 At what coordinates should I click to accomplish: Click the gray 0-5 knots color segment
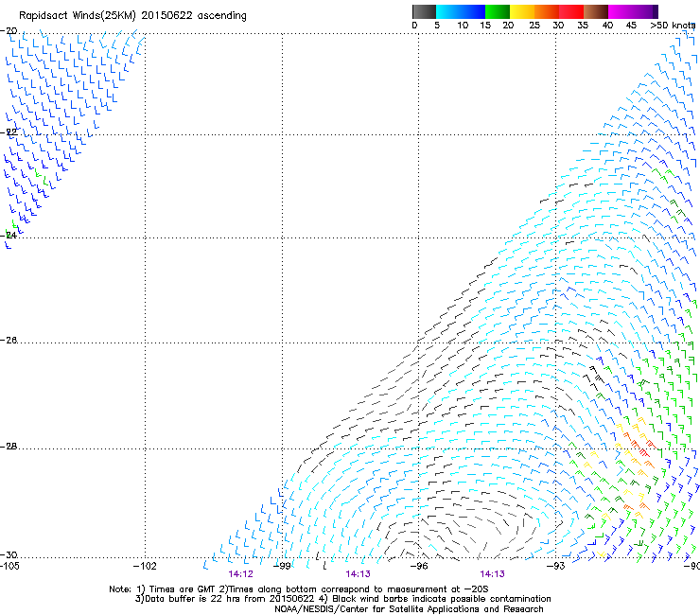pos(424,11)
